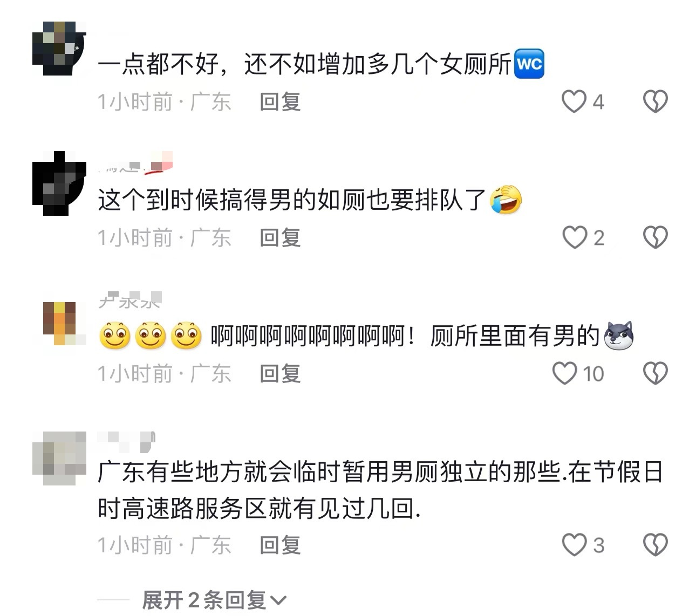Open the gray avatar of fourth commenter

click(x=59, y=458)
